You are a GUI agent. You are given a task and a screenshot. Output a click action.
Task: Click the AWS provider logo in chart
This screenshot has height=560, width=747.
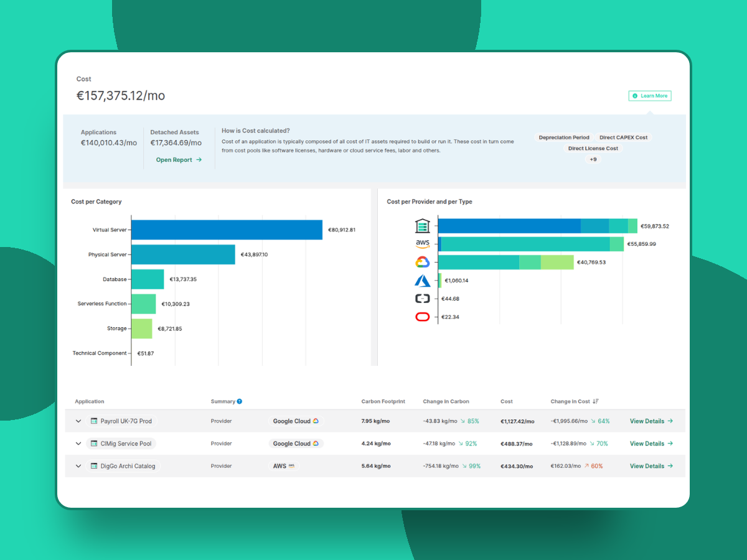(423, 244)
